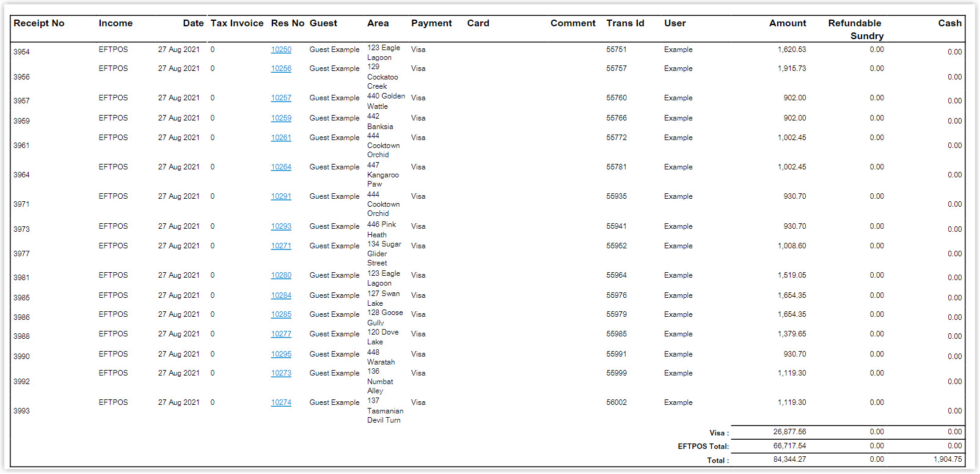Open reservation link 10261

[x=281, y=138]
